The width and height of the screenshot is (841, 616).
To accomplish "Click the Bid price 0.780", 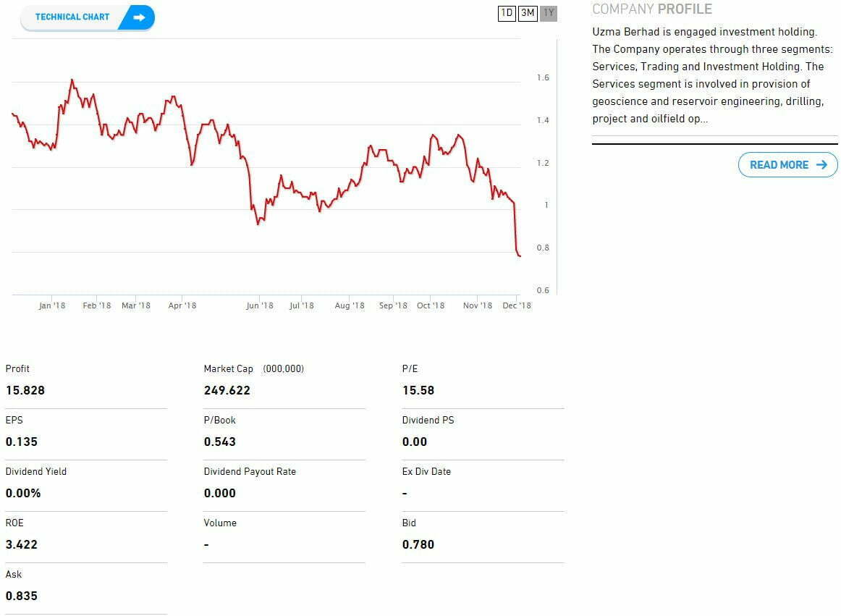I will pos(418,544).
